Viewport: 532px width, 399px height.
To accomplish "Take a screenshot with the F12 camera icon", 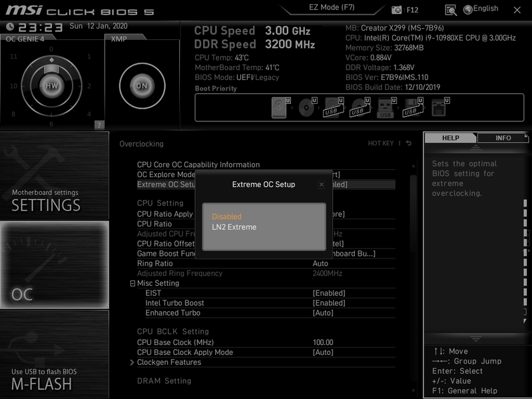I will coord(396,10).
